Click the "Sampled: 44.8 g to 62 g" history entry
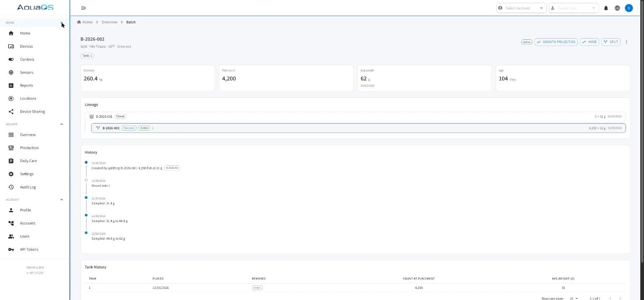Screen dimensions: 644x300 pos(108,238)
